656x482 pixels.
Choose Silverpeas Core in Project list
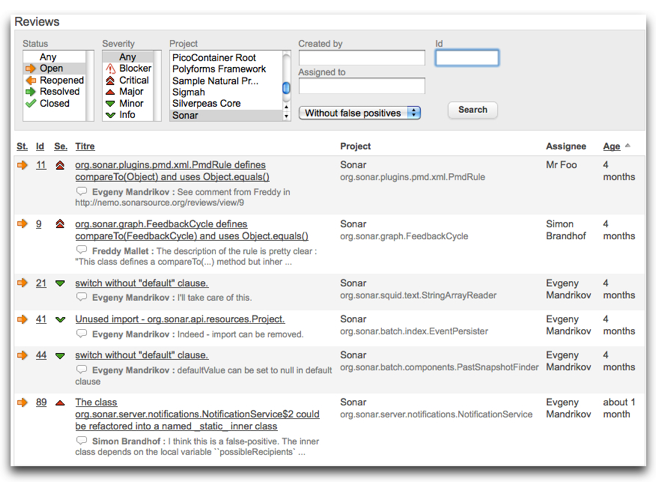tap(206, 103)
